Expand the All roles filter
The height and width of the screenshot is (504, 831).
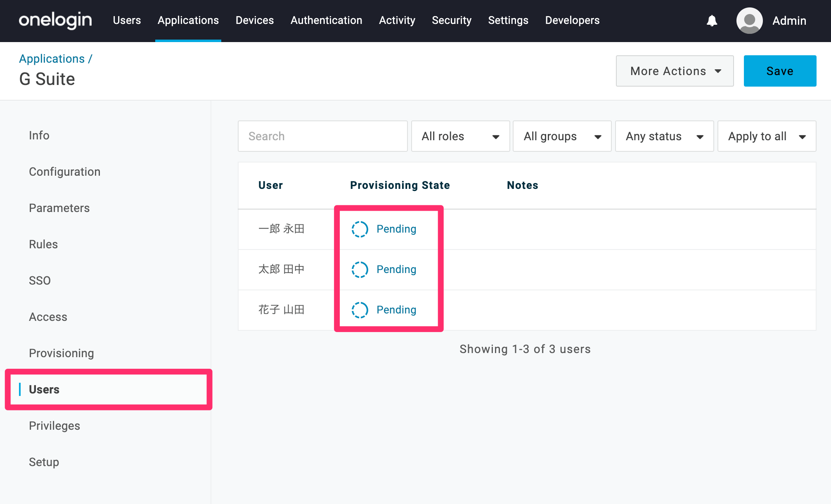[x=461, y=136]
